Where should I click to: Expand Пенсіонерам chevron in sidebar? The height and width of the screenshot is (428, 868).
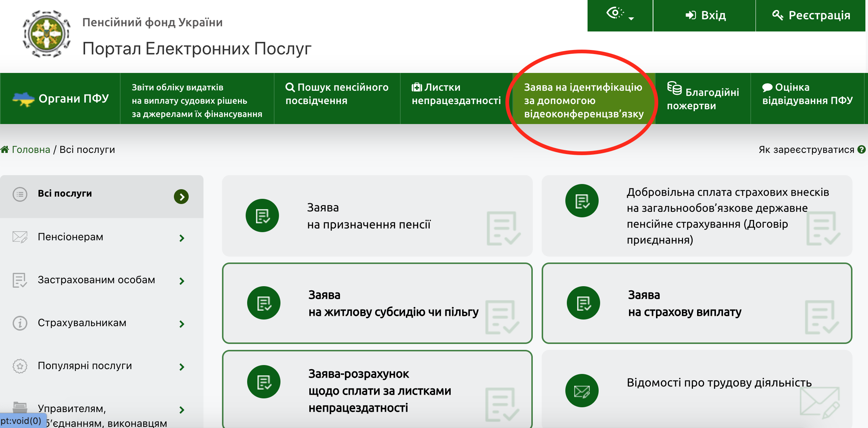[x=182, y=238]
